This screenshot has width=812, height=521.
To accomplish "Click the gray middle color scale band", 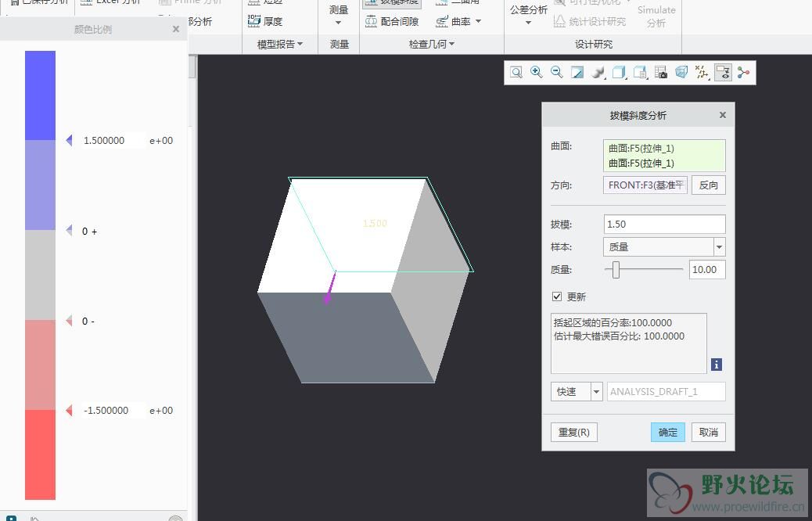I will [41, 275].
